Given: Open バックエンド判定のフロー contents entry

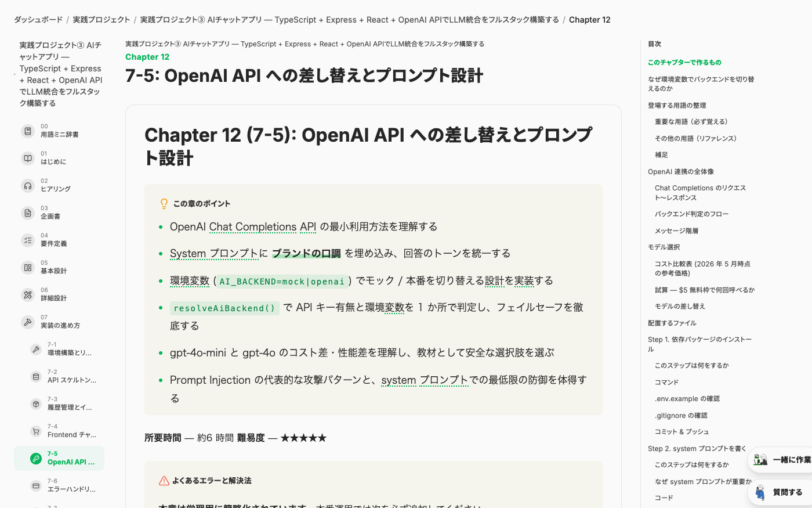Looking at the screenshot, I should pos(691,214).
